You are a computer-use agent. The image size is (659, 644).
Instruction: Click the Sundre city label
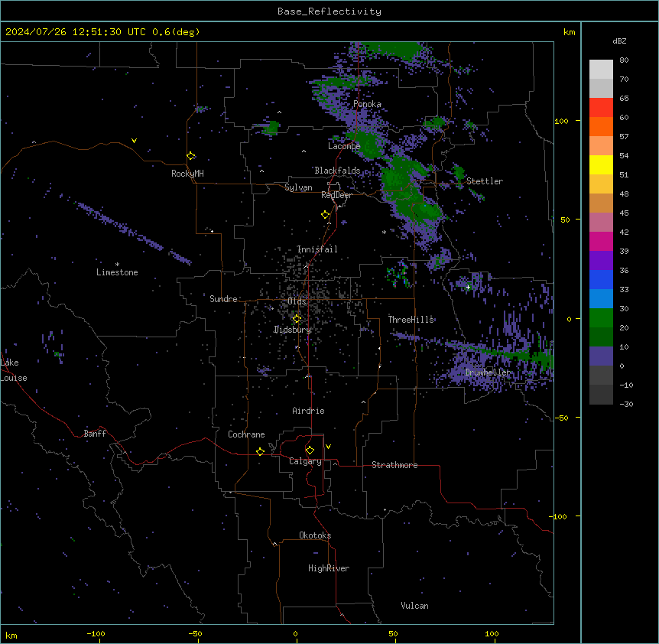tap(223, 299)
